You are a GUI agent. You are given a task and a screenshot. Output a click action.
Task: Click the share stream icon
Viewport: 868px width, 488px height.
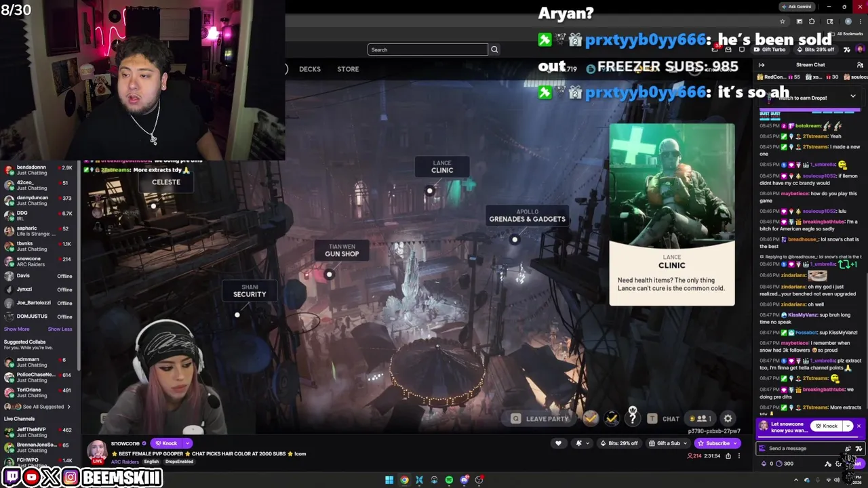728,456
